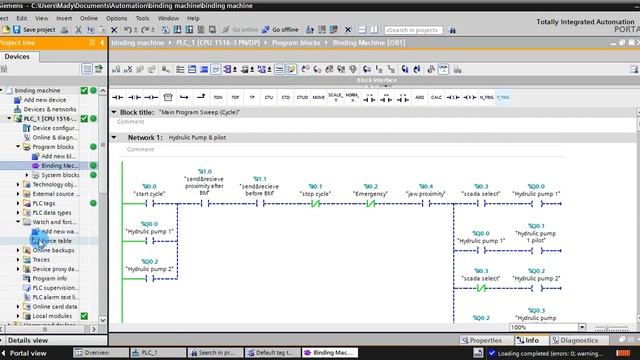Delete network using editor toolbar icon
The image size is (640, 360).
coord(128,69)
